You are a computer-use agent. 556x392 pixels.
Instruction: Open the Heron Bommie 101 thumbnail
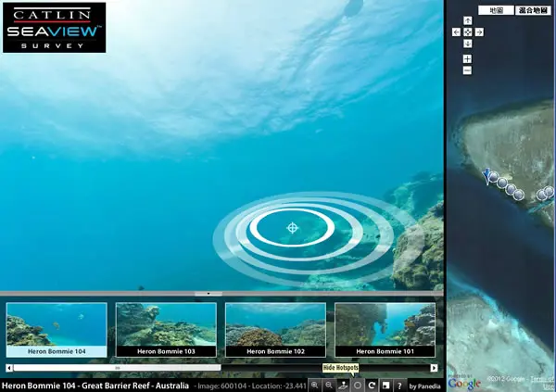pyautogui.click(x=385, y=330)
